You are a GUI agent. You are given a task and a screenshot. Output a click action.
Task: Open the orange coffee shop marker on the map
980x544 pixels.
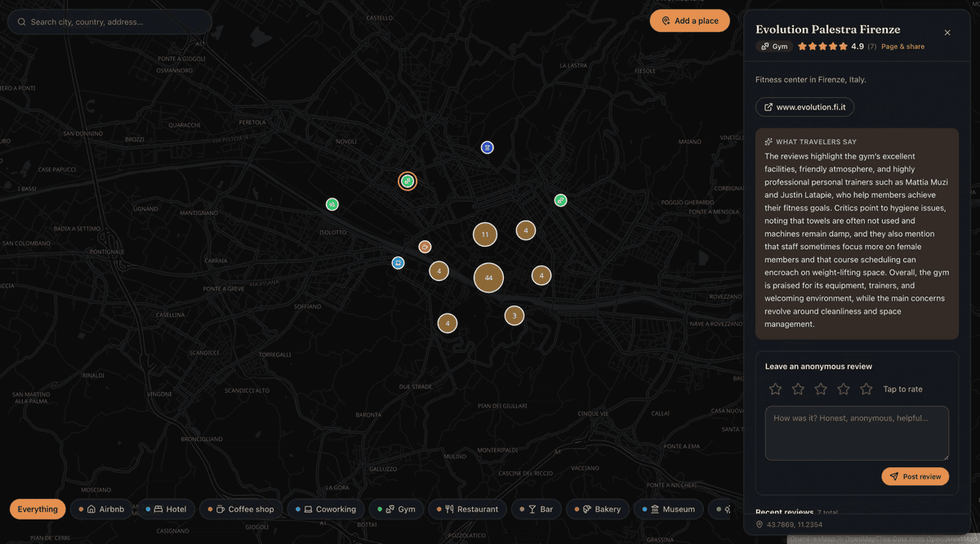click(x=425, y=247)
